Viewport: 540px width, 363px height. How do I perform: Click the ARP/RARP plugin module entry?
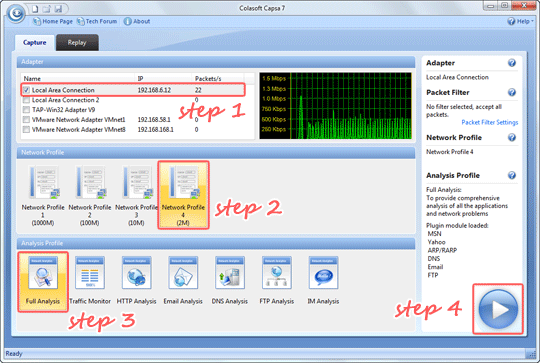coord(442,250)
